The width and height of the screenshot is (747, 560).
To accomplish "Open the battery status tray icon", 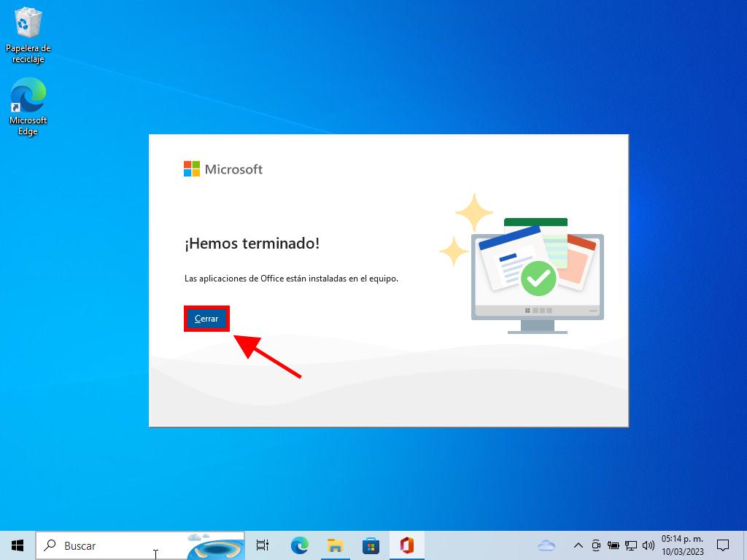I will [x=614, y=545].
